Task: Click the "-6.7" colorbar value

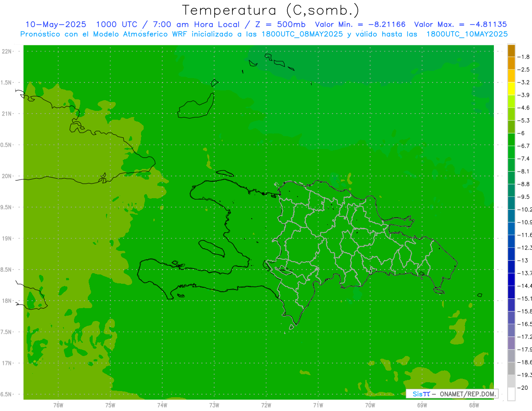Action: [x=524, y=146]
